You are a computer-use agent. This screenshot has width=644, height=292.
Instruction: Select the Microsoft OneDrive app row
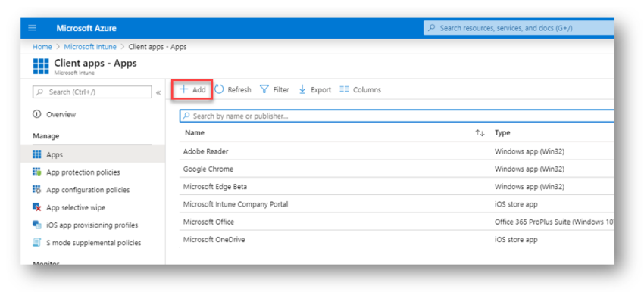(x=397, y=240)
